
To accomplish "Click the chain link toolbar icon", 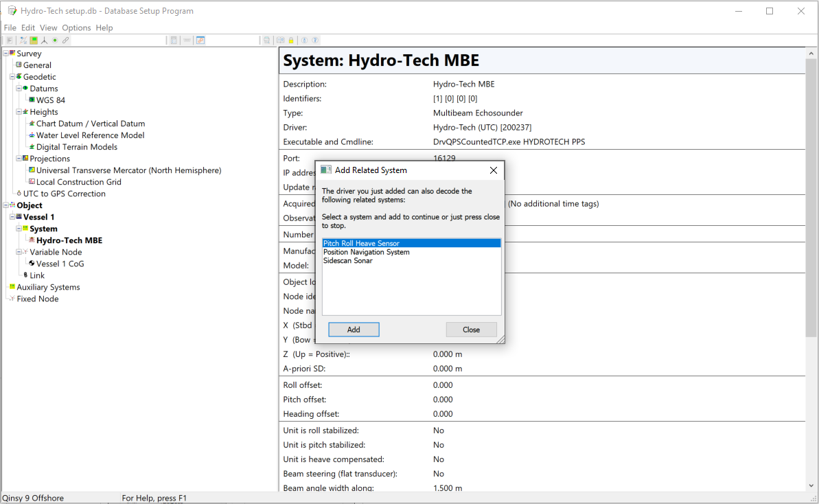I will point(66,41).
